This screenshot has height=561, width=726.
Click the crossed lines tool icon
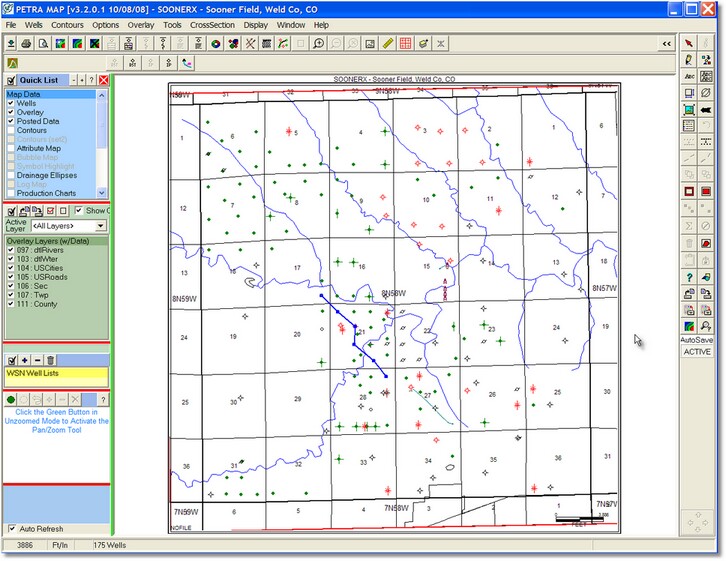pyautogui.click(x=250, y=44)
